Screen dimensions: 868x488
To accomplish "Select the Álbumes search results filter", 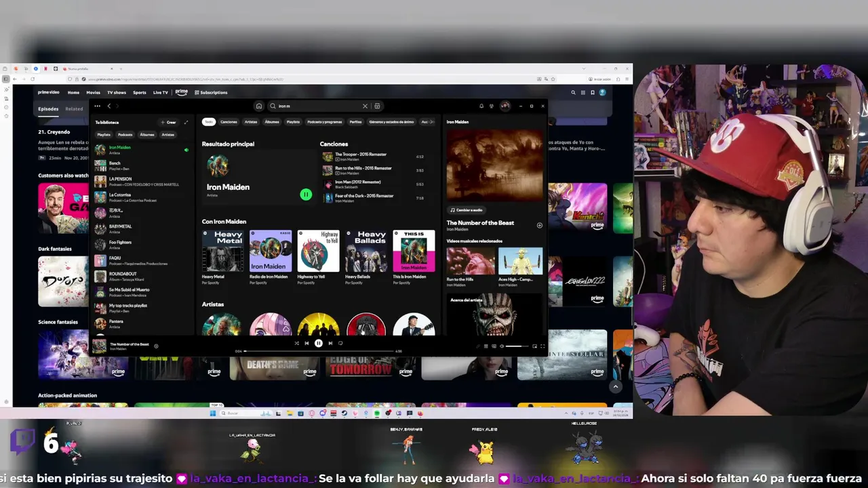I will pyautogui.click(x=272, y=122).
